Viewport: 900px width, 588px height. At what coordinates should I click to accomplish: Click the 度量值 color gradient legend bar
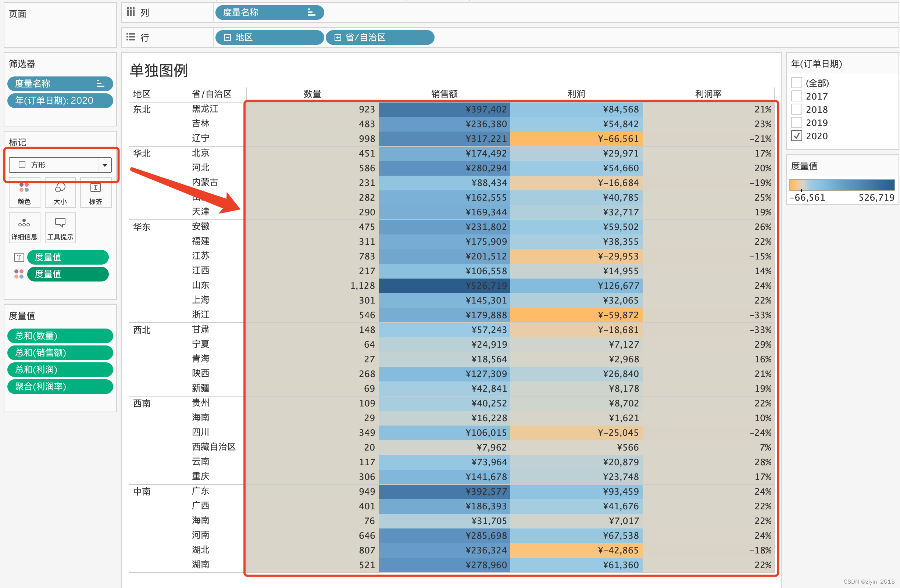[x=842, y=185]
